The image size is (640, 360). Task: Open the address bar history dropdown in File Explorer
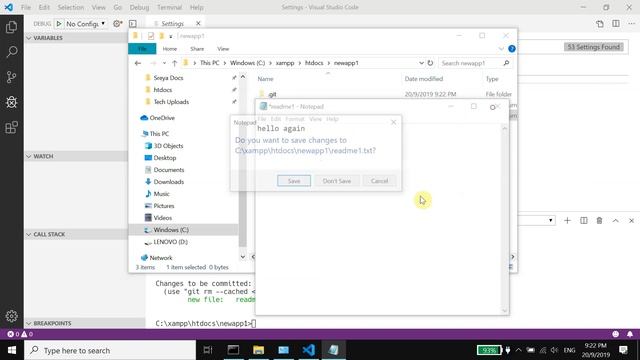coord(421,63)
